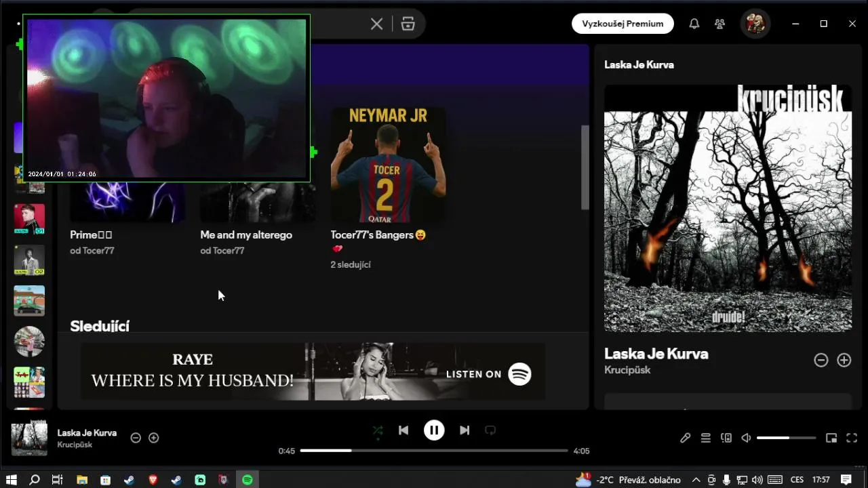Toggle repeat mode in player bar
Image resolution: width=868 pixels, height=488 pixels.
(x=490, y=430)
